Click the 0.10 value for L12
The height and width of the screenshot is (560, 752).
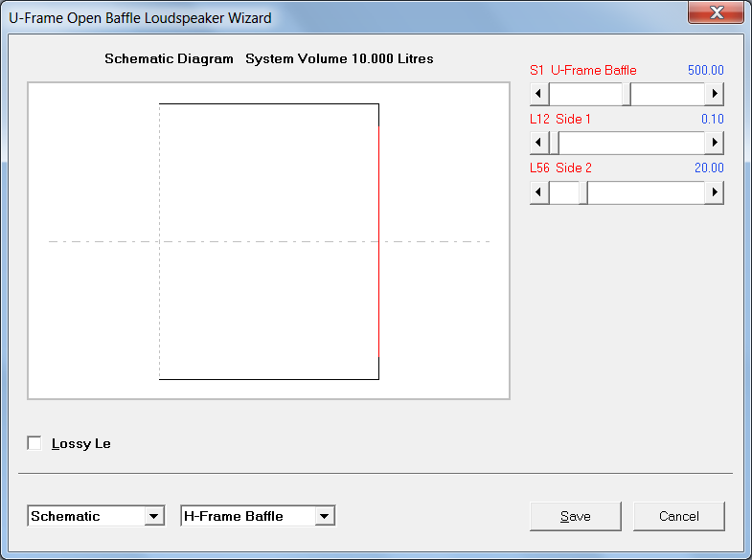pyautogui.click(x=713, y=120)
